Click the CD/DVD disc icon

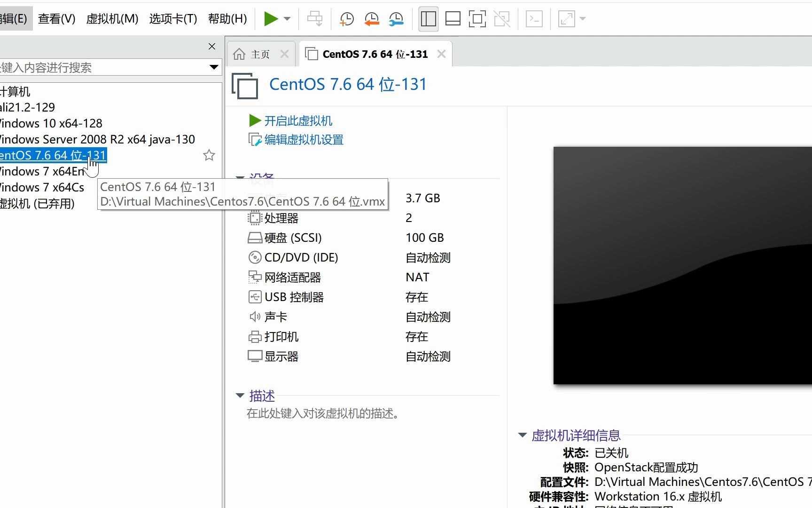255,258
